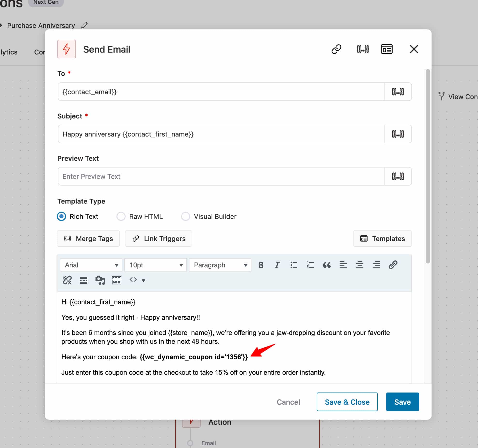Insert horizontal line using toolbar icon
Image resolution: width=478 pixels, height=448 pixels.
83,280
